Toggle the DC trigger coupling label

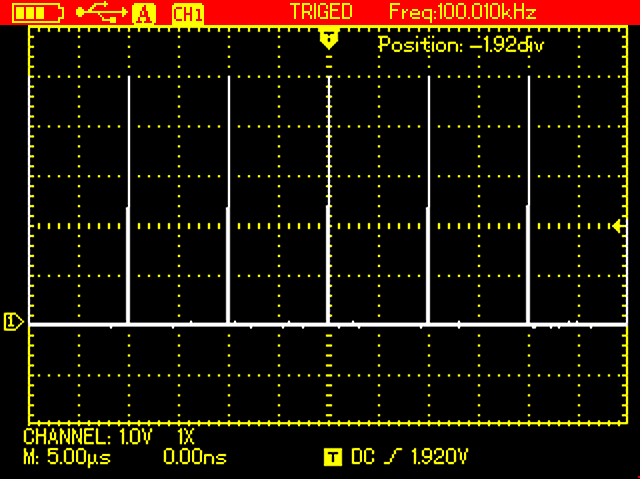363,458
